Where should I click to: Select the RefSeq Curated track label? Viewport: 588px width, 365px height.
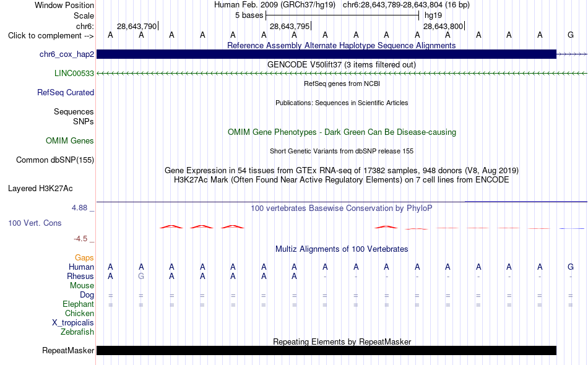point(66,93)
